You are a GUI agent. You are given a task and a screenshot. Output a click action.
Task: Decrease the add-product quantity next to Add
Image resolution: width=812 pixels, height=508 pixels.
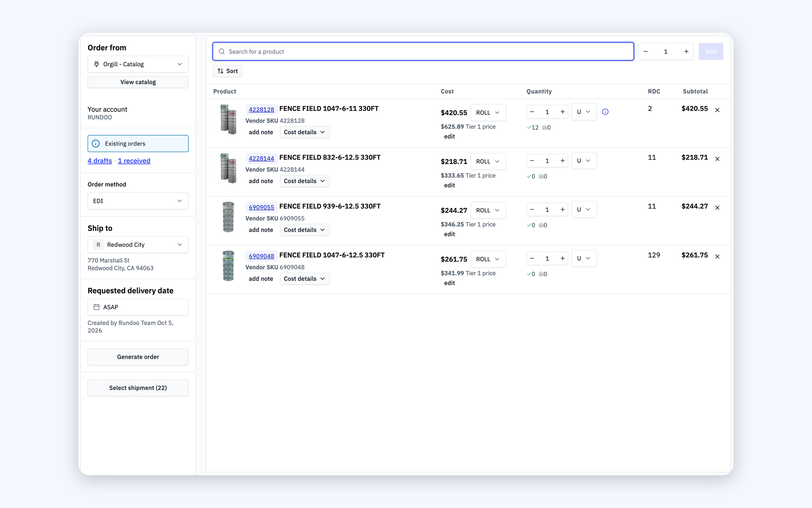pos(645,52)
